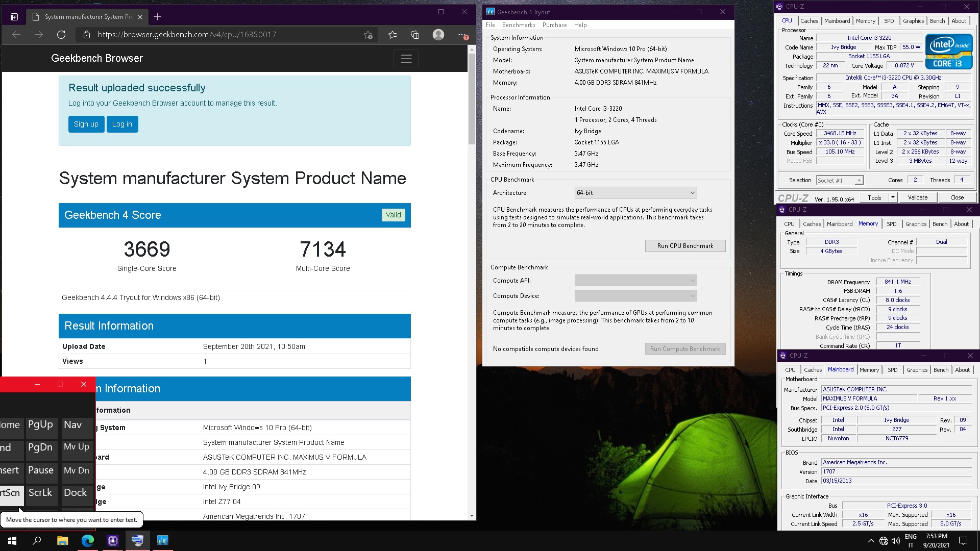
Task: Open a new browser tab
Action: (x=157, y=17)
